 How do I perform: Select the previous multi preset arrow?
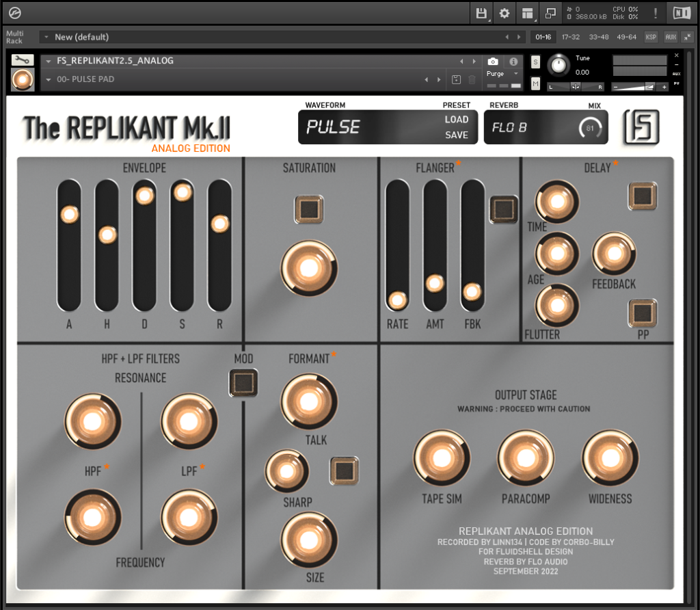(x=507, y=37)
